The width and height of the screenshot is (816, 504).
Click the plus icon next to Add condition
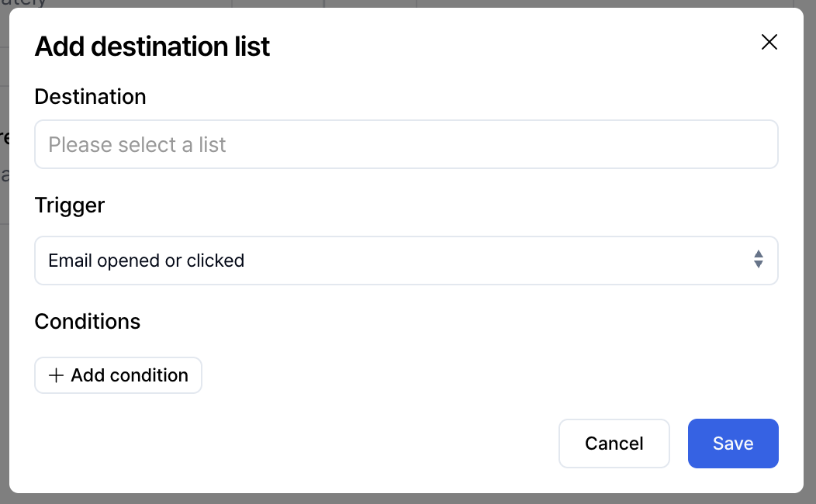[55, 375]
